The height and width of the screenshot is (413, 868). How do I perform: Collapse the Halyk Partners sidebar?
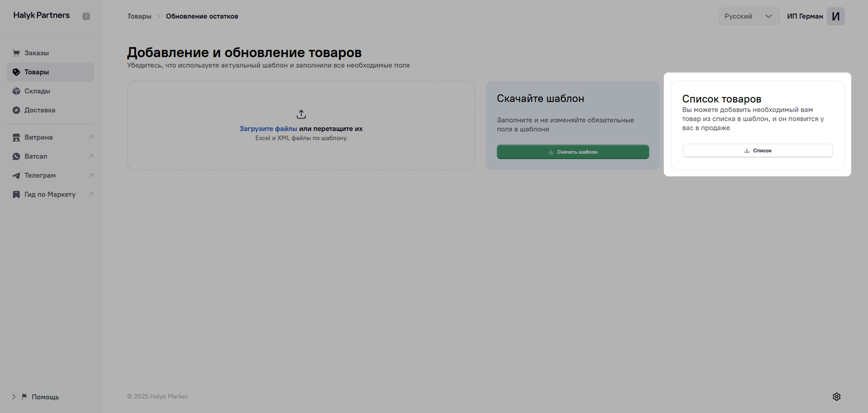click(86, 16)
